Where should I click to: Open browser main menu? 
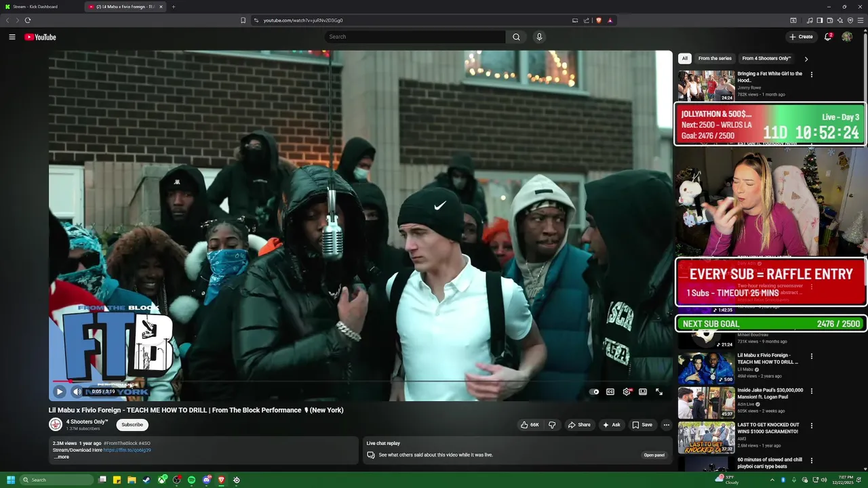click(861, 20)
